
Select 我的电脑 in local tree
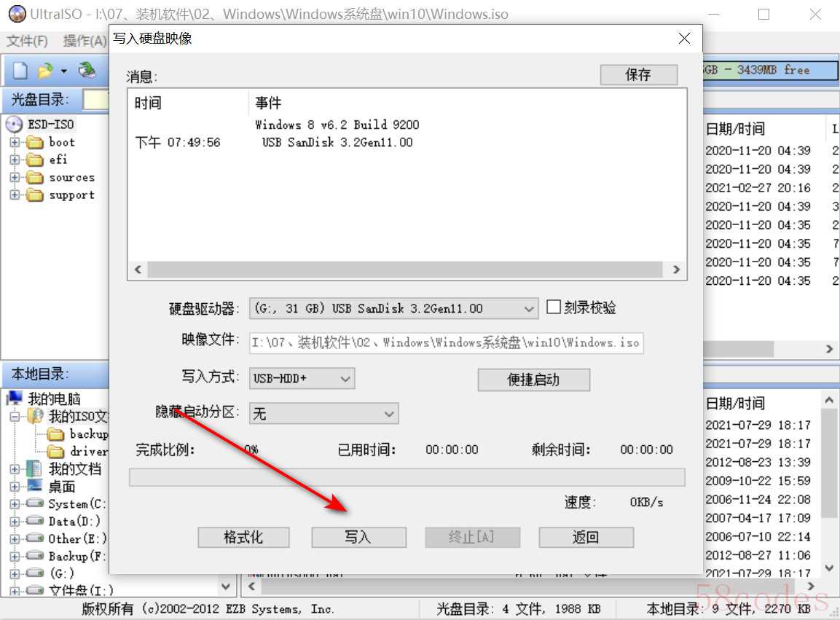coord(54,399)
